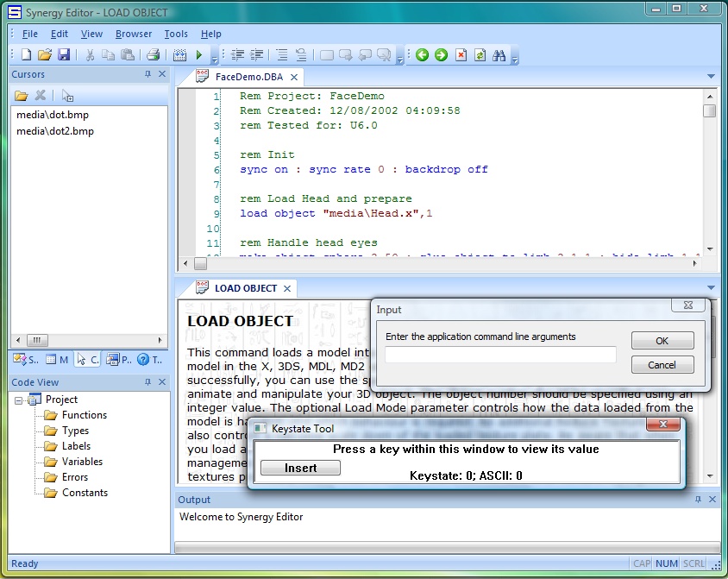728x579 pixels.
Task: Open the Browser menu
Action: click(134, 34)
